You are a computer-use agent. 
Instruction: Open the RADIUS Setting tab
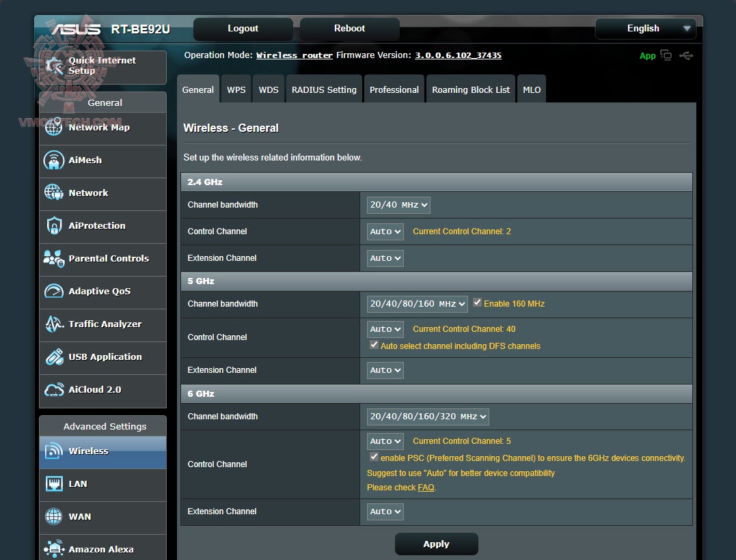(x=324, y=89)
